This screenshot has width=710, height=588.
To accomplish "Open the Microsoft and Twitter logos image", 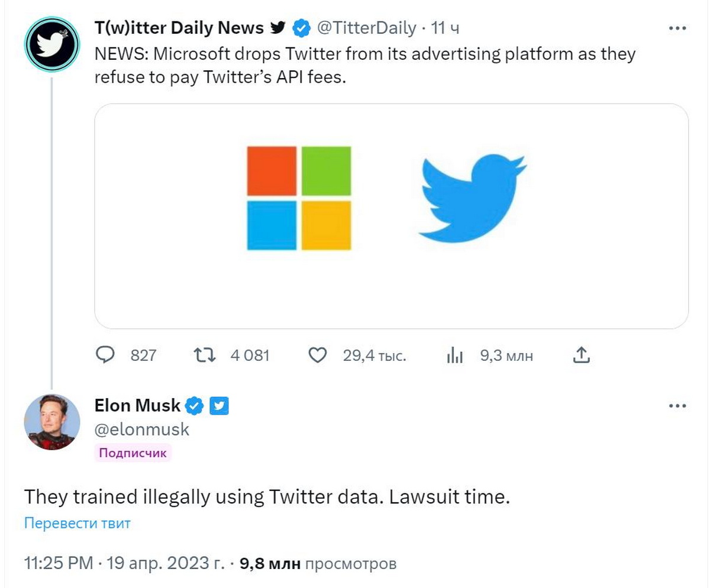I will (x=391, y=216).
